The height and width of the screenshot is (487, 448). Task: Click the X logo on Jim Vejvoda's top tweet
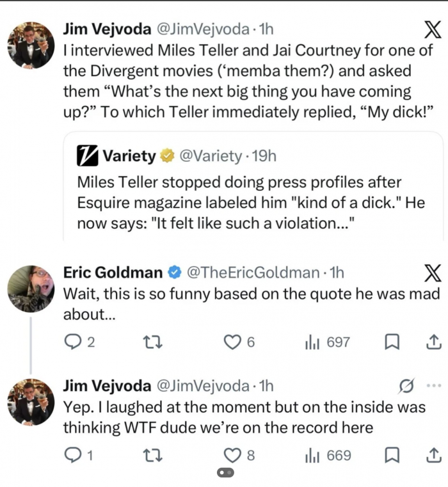pos(433,29)
